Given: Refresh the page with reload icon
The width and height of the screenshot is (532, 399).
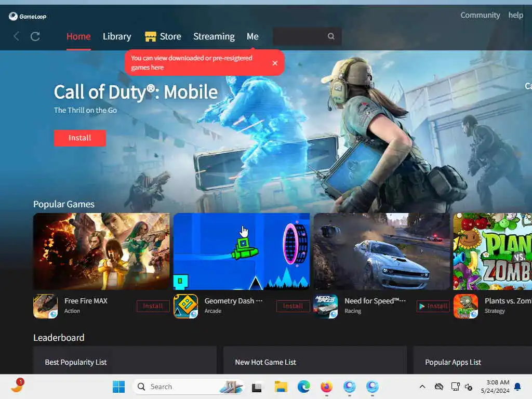Looking at the screenshot, I should pyautogui.click(x=35, y=36).
